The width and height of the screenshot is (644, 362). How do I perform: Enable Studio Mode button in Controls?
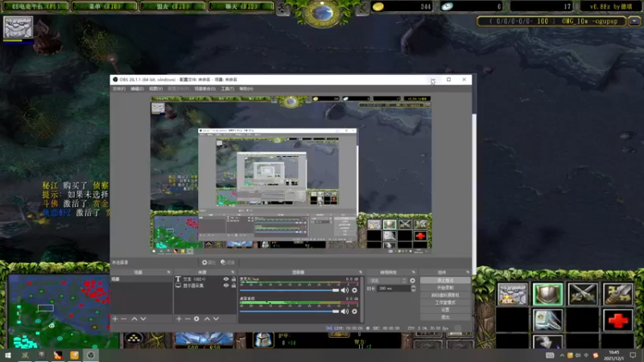click(445, 302)
